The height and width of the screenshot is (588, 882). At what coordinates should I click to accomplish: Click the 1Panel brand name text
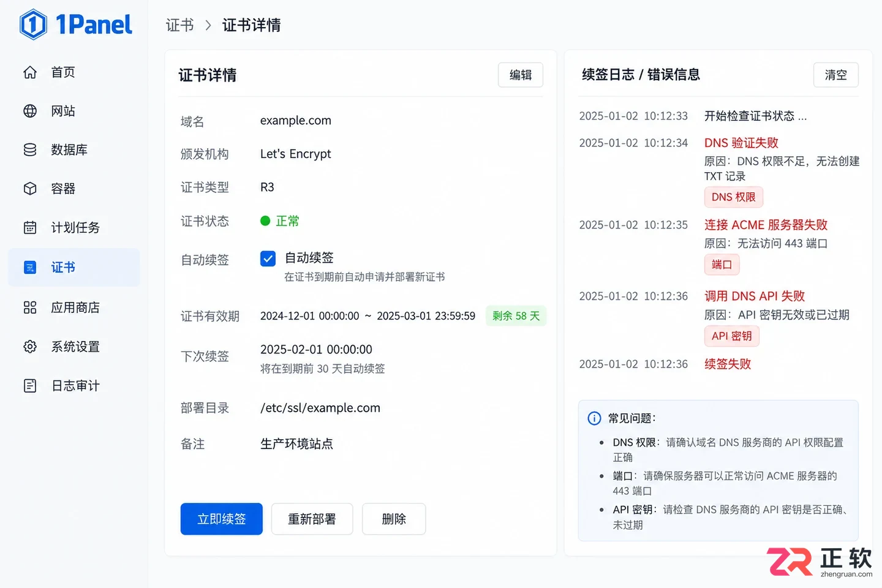tap(94, 24)
